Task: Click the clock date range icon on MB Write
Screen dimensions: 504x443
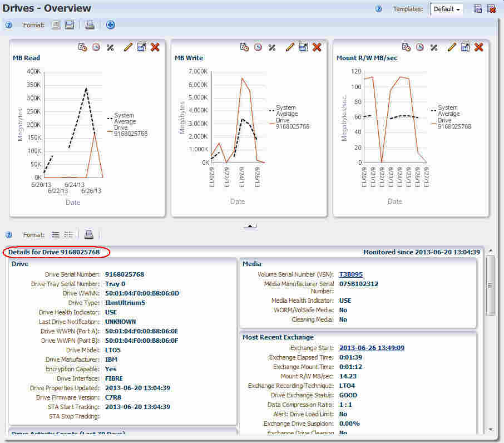Action: (258, 47)
